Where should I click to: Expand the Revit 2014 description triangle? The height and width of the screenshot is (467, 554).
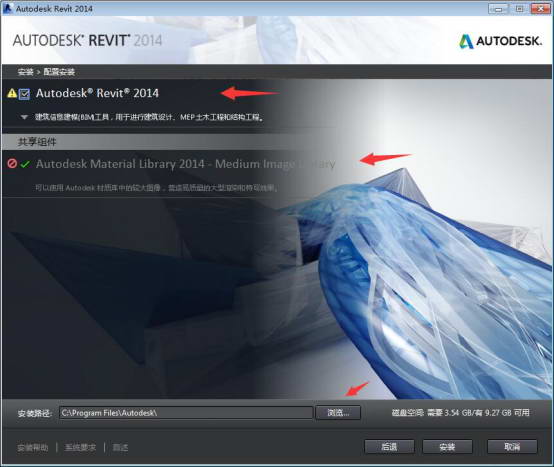click(24, 117)
